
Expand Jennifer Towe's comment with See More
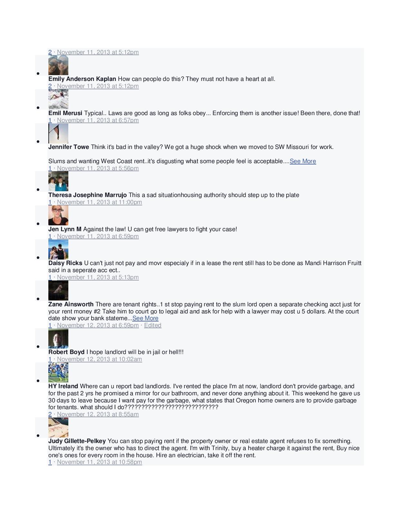pos(303,161)
